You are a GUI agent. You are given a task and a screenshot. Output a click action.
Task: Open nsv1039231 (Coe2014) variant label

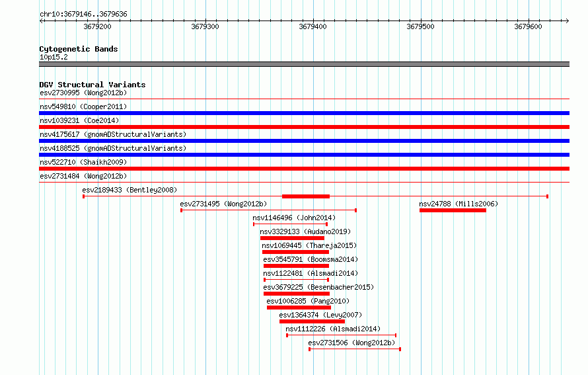(x=79, y=120)
